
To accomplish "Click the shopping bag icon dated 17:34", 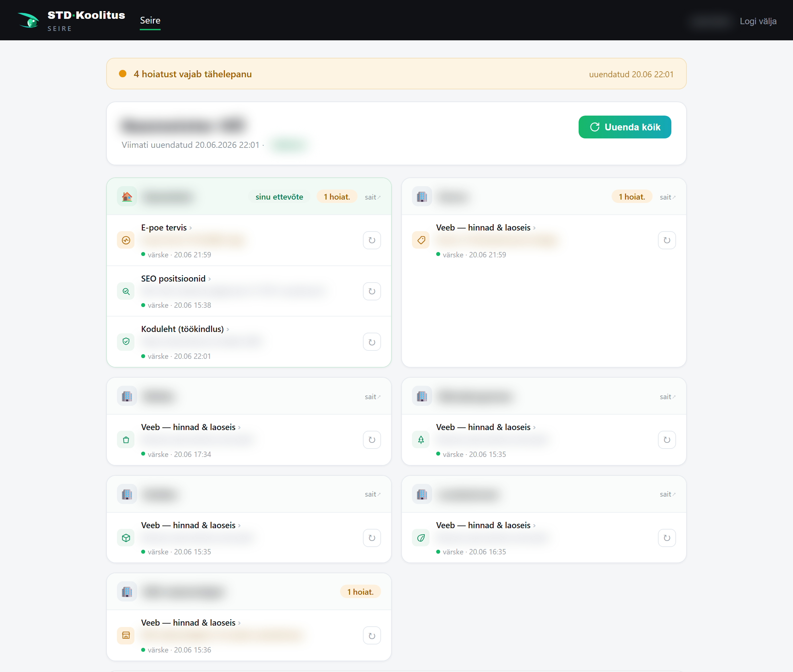I will (x=126, y=439).
